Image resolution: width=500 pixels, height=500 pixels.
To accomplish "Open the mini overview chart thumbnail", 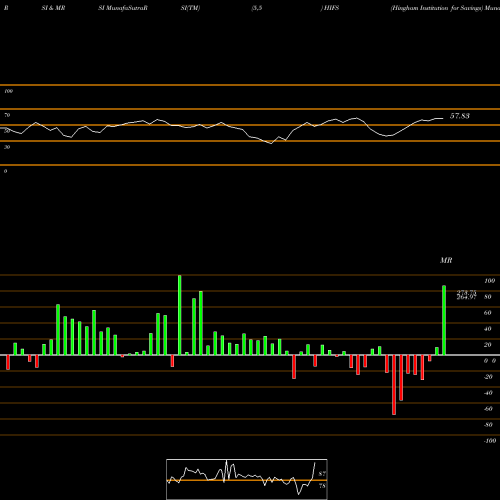I will point(247,479).
